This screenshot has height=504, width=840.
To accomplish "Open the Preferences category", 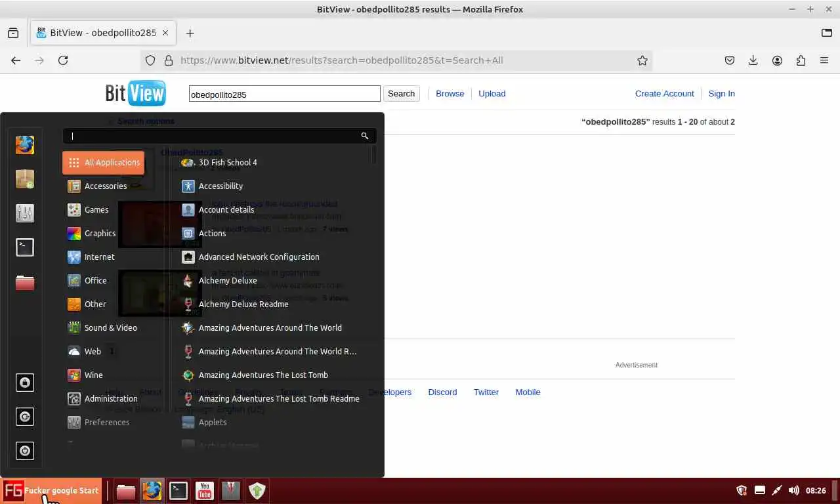I will [104, 422].
